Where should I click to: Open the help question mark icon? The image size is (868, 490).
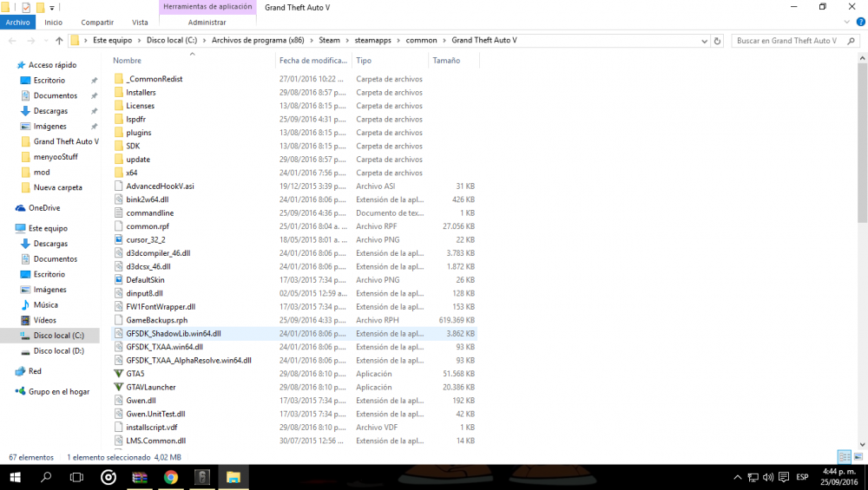(861, 23)
